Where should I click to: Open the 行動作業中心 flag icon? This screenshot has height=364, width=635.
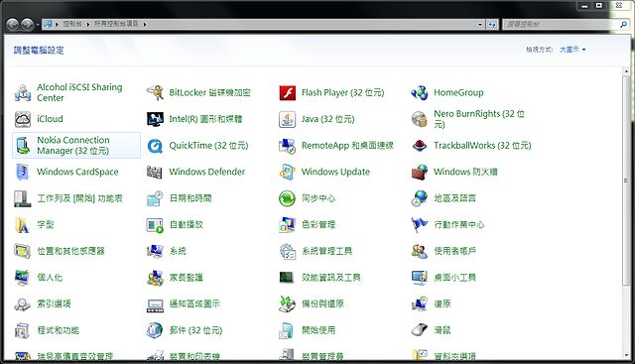pos(420,225)
